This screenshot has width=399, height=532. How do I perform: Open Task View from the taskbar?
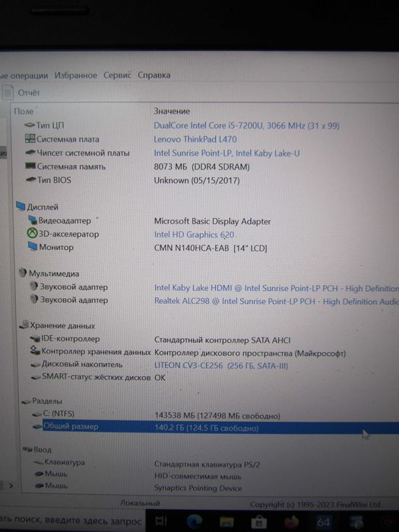click(x=160, y=522)
